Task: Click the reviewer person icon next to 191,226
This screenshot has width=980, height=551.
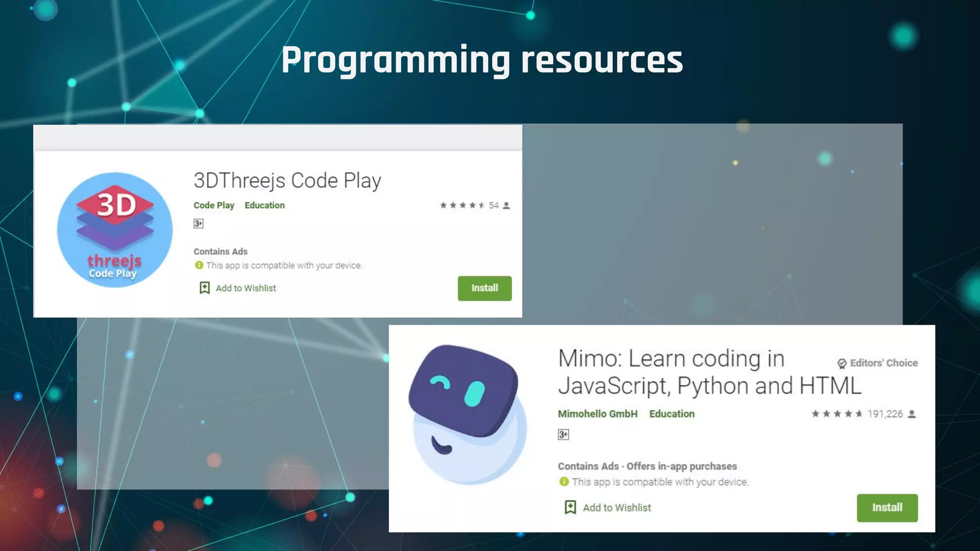Action: tap(912, 414)
